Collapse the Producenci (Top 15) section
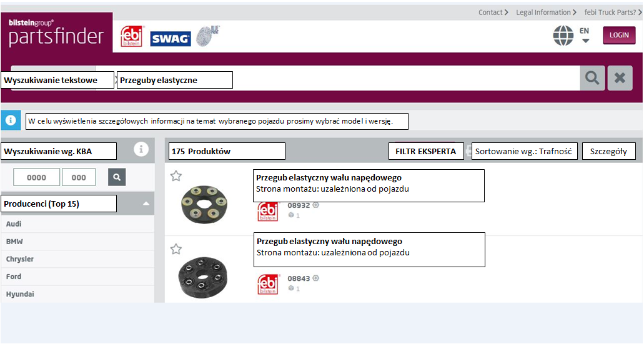The height and width of the screenshot is (344, 644). 146,204
